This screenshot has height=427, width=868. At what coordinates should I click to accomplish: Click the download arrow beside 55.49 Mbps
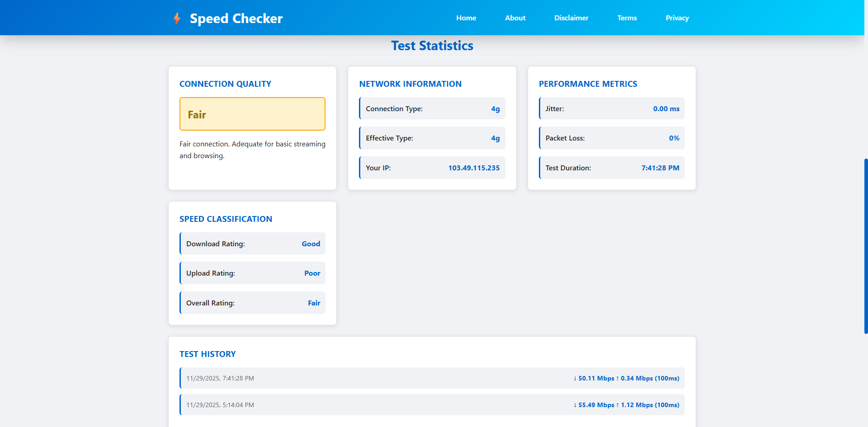click(x=575, y=405)
